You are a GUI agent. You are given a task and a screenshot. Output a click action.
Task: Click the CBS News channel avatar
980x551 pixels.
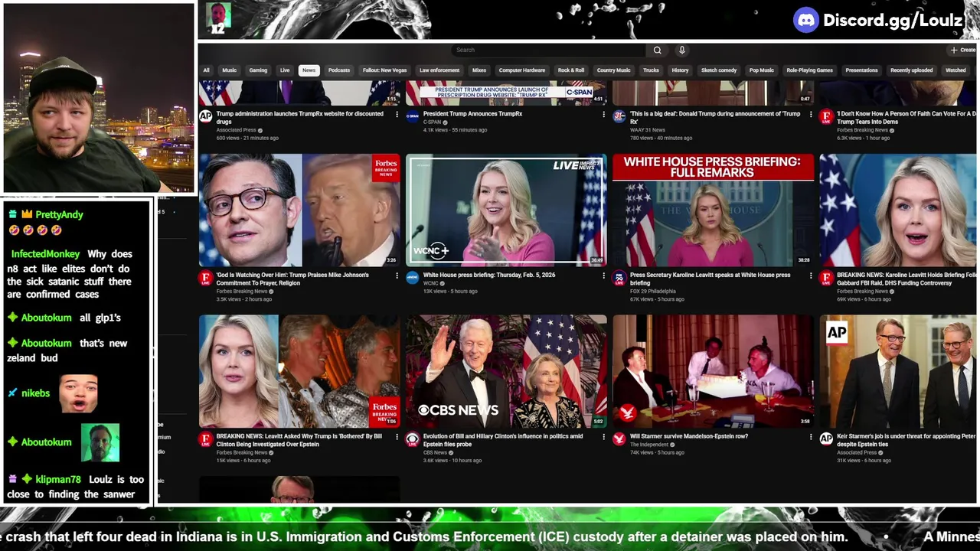tap(412, 439)
